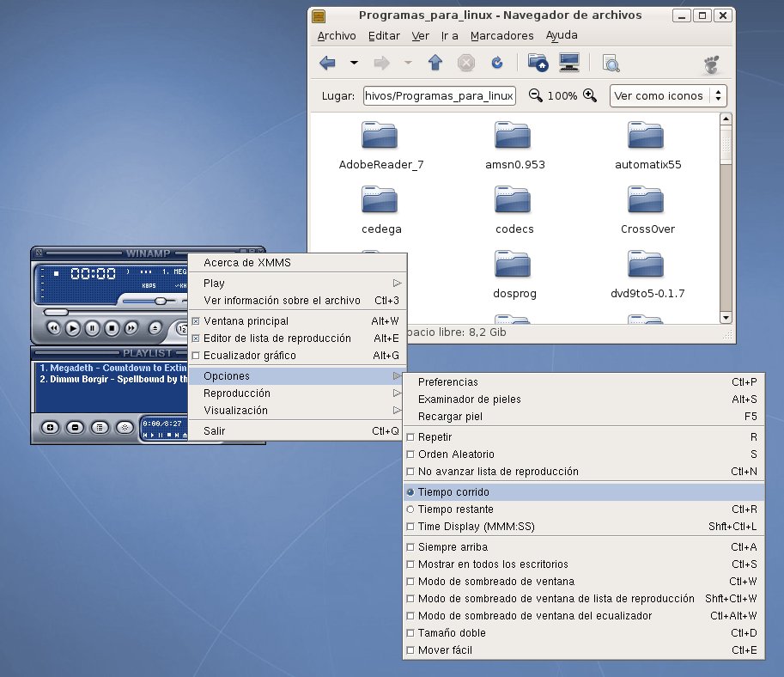Start playback with the XMMS Play button
Viewport: 784px width, 677px height.
73,328
